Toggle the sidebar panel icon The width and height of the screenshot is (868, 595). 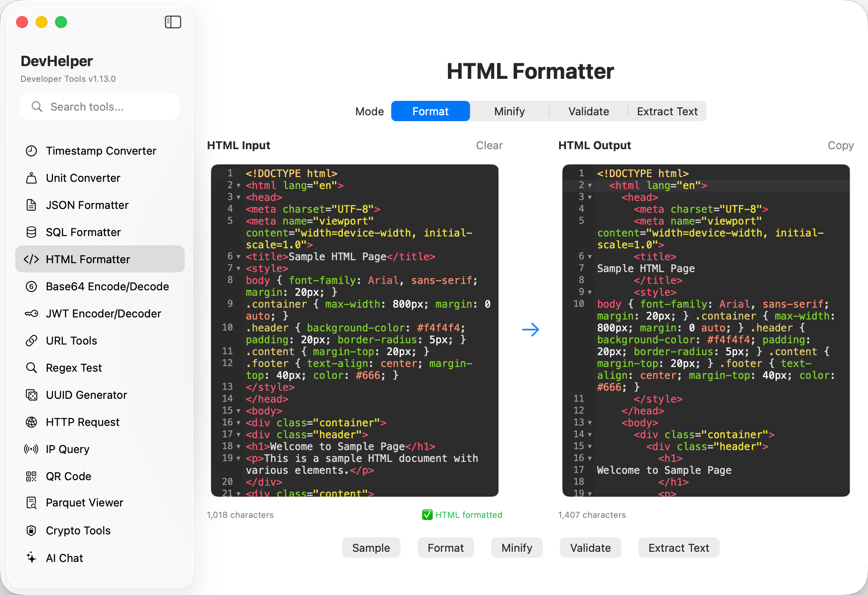pos(173,22)
